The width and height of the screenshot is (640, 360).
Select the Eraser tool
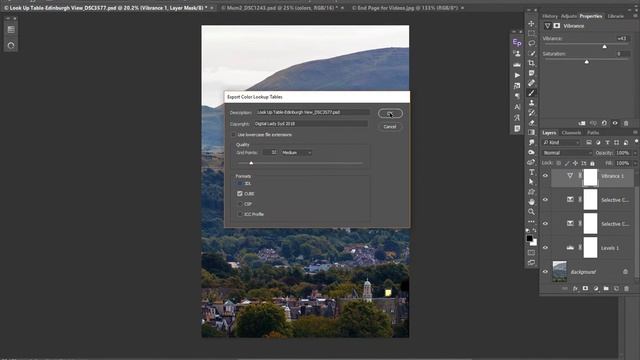531,122
